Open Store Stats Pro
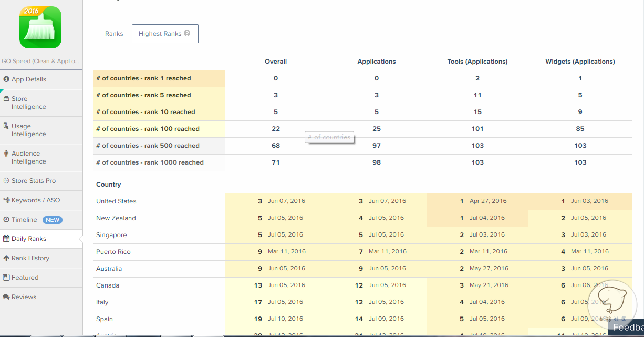644x337 pixels. coord(33,181)
